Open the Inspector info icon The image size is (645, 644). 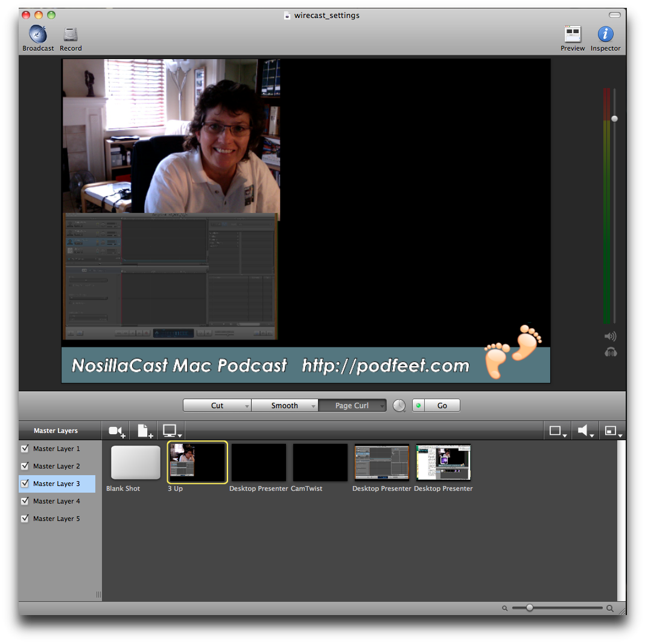coord(605,34)
